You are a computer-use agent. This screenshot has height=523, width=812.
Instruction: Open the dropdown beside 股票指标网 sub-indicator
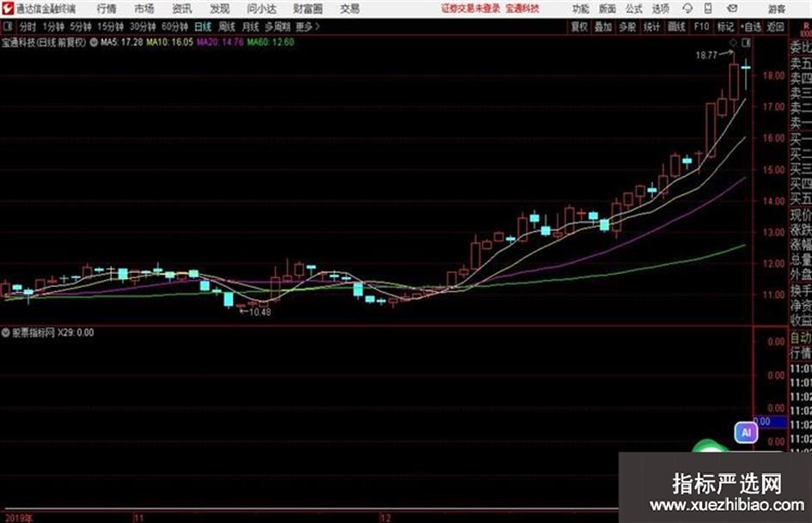point(5,332)
